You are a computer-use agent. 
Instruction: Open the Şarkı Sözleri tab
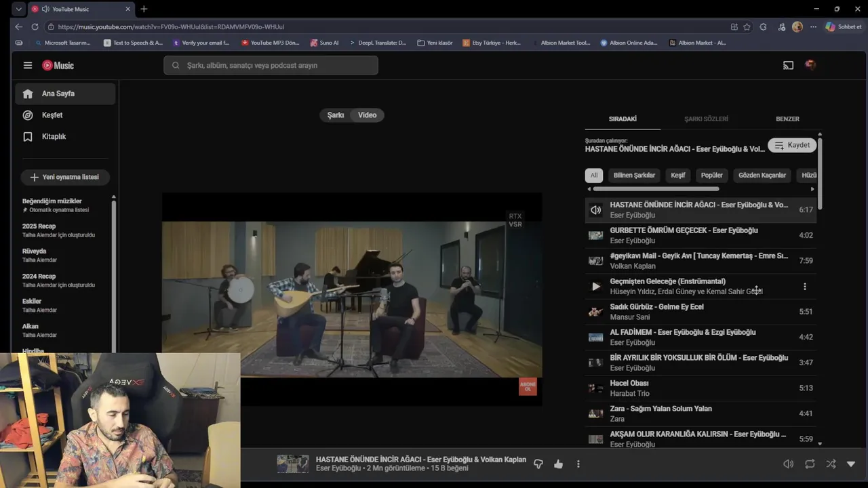click(706, 119)
